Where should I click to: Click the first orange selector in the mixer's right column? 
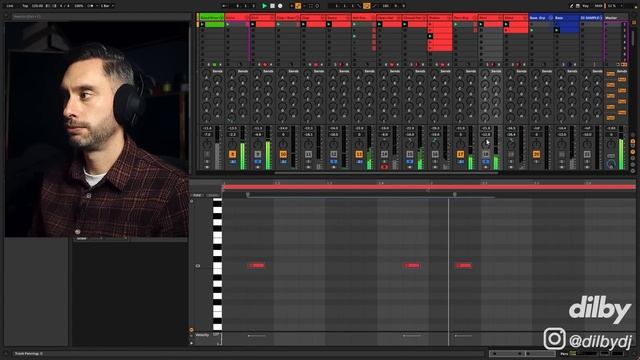tap(611, 74)
